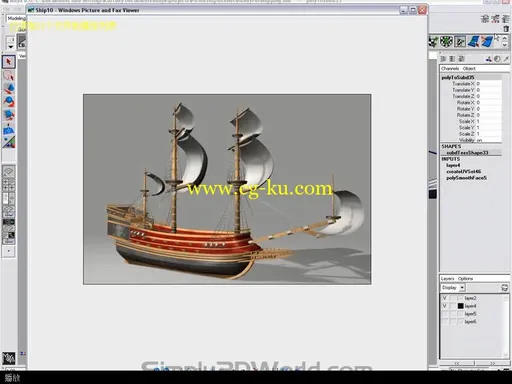This screenshot has width=512, height=384.
Task: Click the Show Manipulator tool
Action: pyautogui.click(x=9, y=142)
